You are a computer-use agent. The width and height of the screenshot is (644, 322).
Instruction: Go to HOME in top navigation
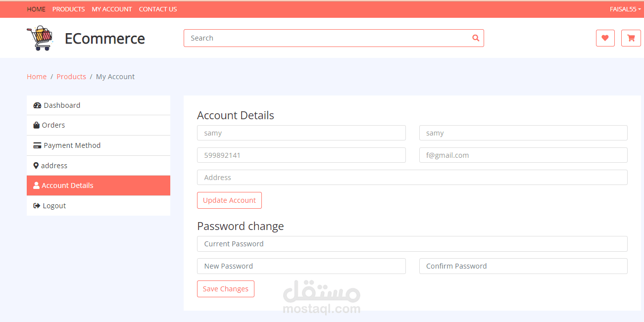pos(36,9)
